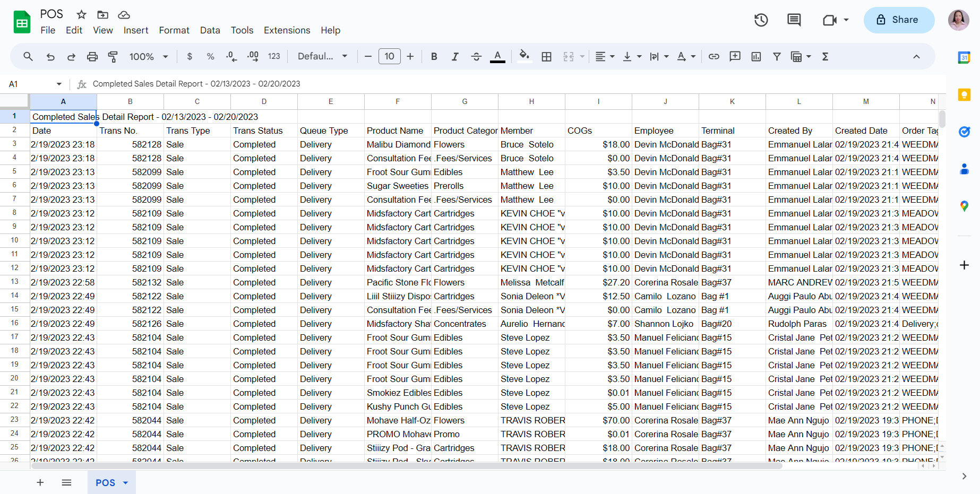Screen dimensions: 980x494
Task: Decrease decimal places
Action: click(231, 56)
